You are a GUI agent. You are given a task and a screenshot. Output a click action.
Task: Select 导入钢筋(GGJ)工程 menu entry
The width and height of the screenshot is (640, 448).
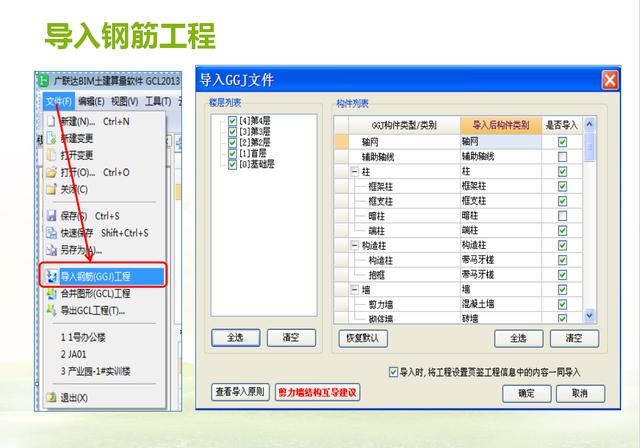point(103,276)
